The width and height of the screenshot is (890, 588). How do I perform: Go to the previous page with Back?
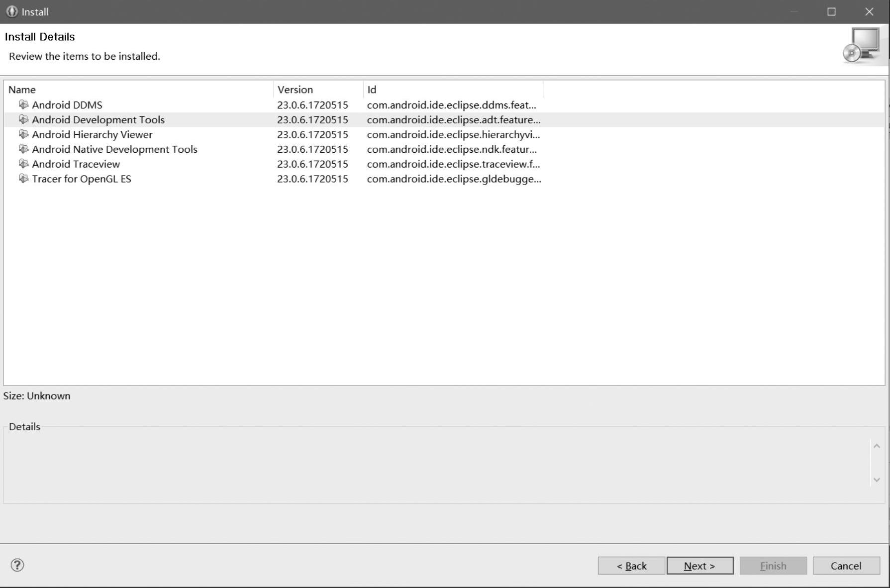pyautogui.click(x=631, y=566)
